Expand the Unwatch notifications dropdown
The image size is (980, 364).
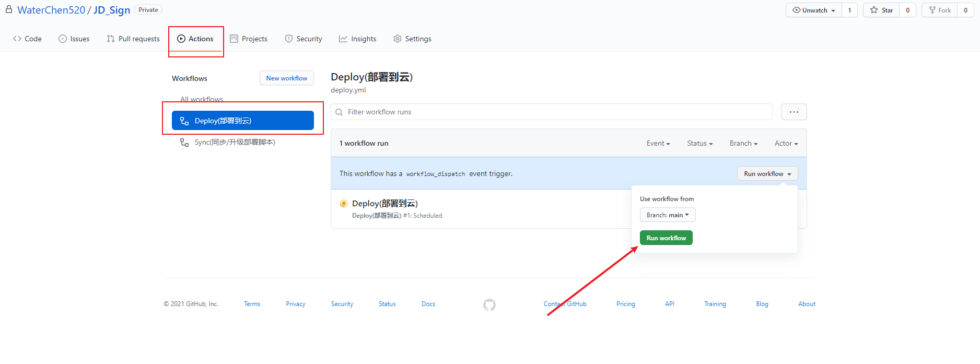[x=813, y=10]
